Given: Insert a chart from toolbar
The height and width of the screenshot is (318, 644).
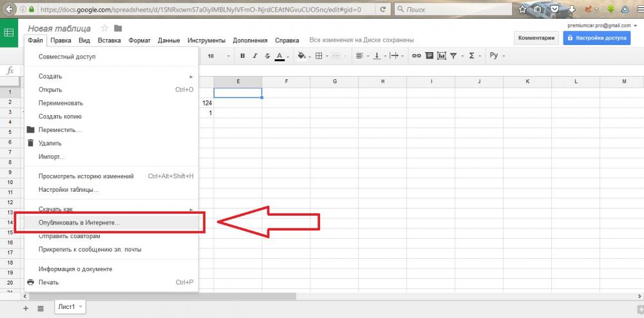Looking at the screenshot, I should (440, 56).
